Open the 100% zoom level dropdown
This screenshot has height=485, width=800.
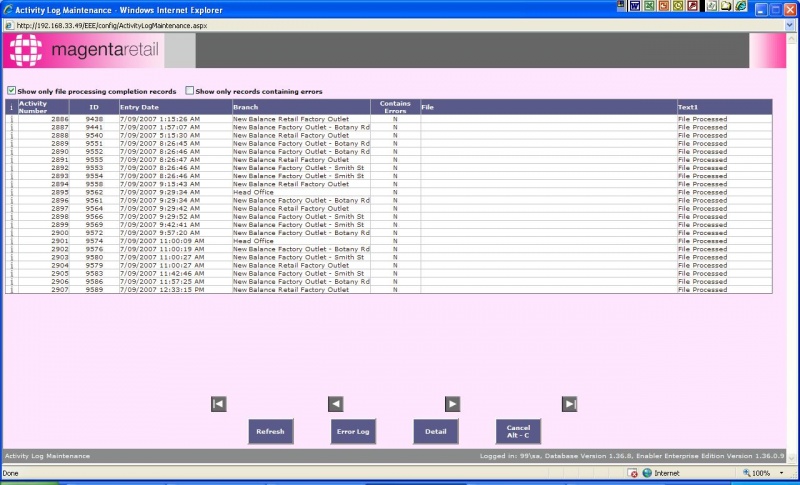pos(781,473)
